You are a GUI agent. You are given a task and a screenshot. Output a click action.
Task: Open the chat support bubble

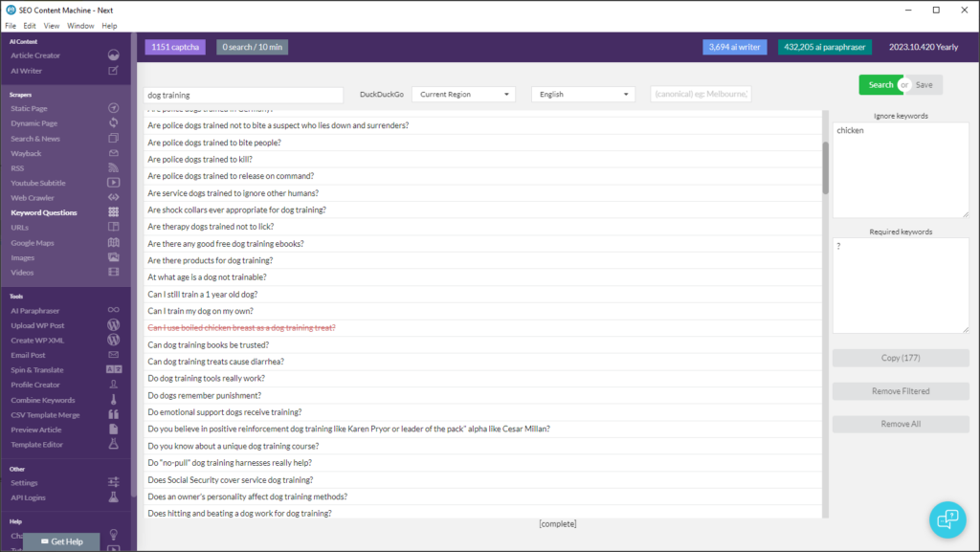click(x=947, y=519)
